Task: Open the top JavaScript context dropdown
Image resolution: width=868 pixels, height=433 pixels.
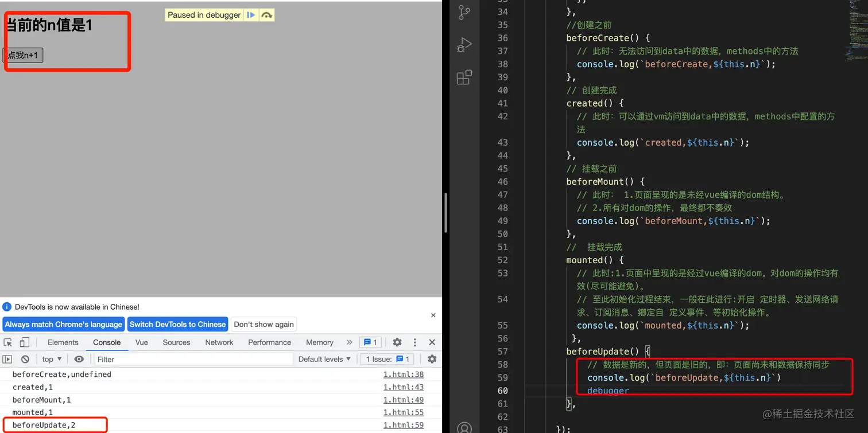Action: pyautogui.click(x=52, y=359)
